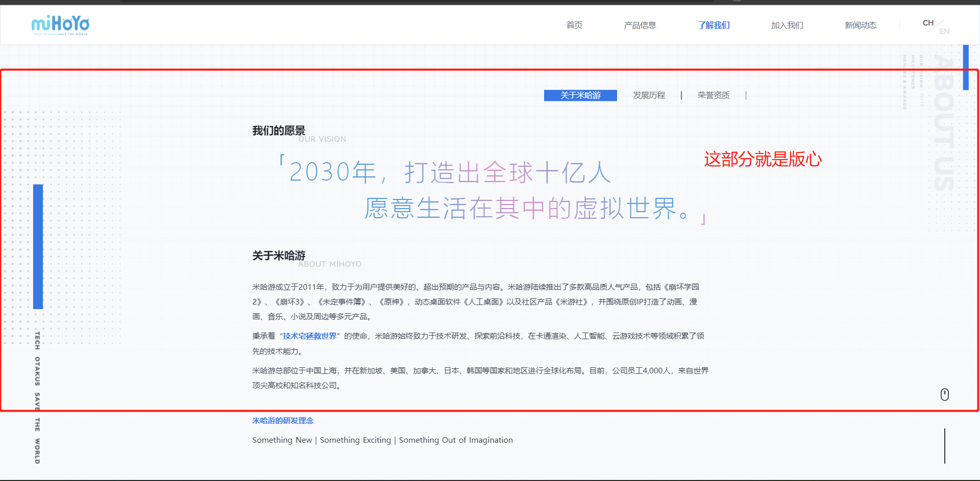980x481 pixels.
Task: Click the paragraph starting 米哈游总部位于中国上海
Action: tap(480, 378)
